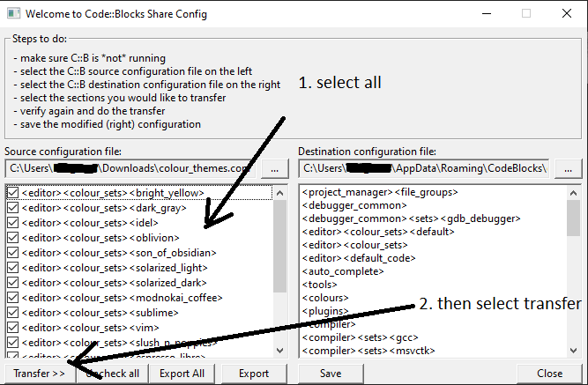
Task: Toggle the solarized_light colour set checkbox
Action: [x=12, y=268]
